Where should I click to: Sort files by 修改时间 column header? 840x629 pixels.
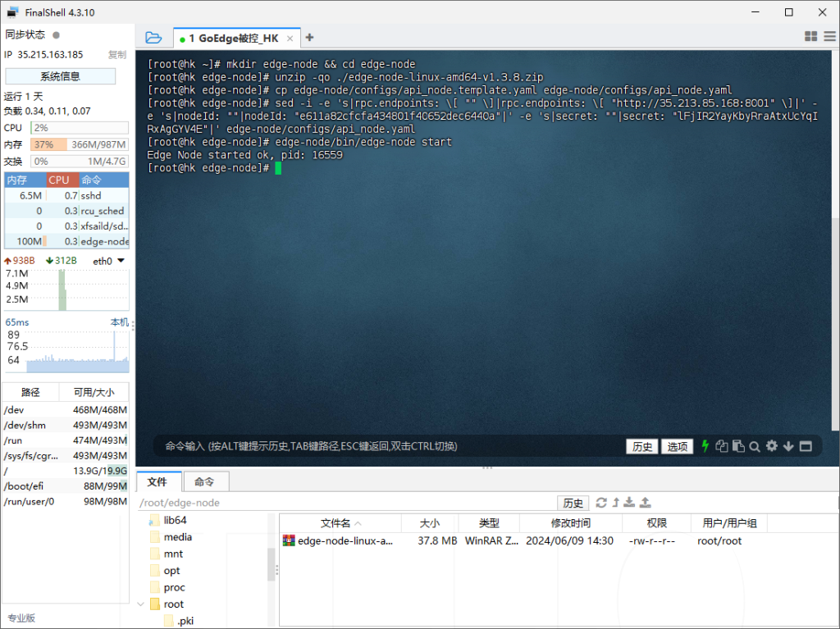pos(570,523)
